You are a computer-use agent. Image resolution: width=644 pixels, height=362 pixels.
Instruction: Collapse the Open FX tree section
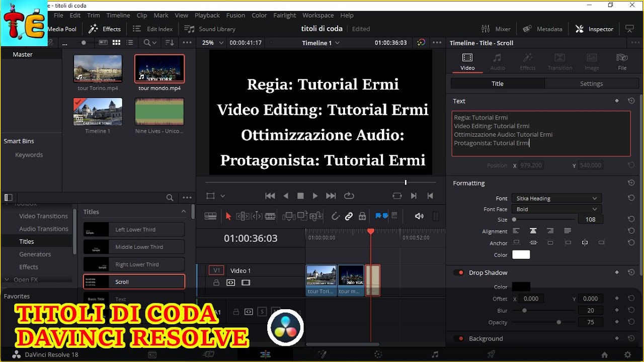[7, 280]
